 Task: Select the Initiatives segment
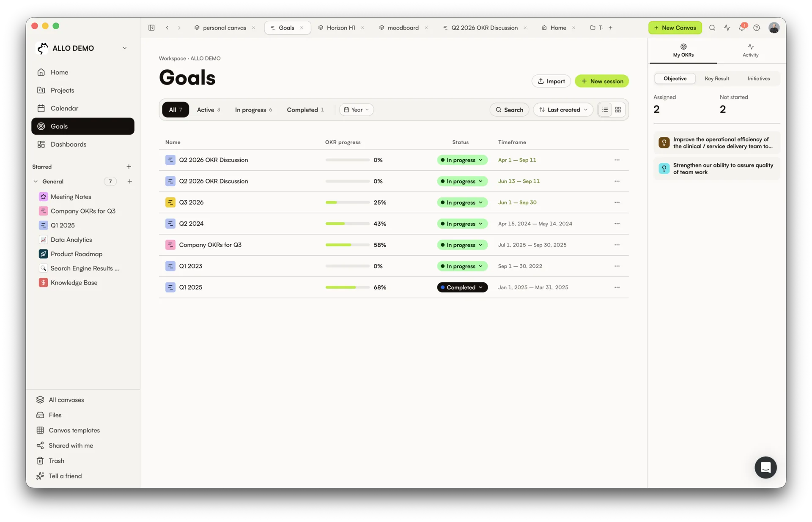click(759, 79)
